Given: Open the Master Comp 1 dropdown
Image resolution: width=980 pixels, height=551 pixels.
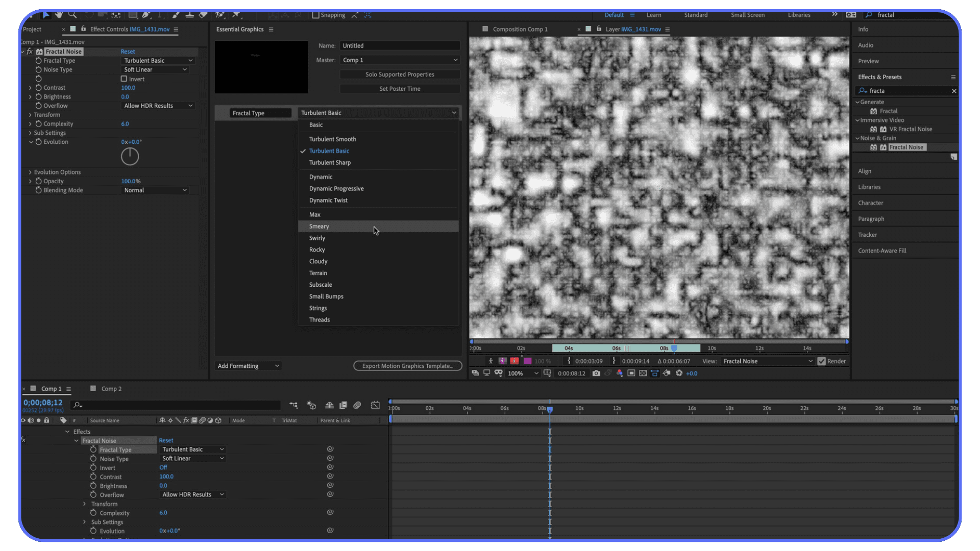Looking at the screenshot, I should click(x=400, y=60).
